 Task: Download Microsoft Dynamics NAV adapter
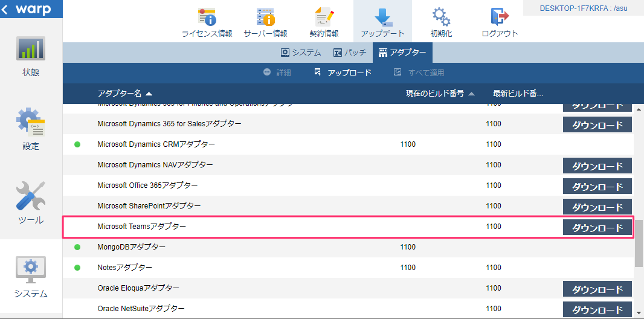point(597,166)
